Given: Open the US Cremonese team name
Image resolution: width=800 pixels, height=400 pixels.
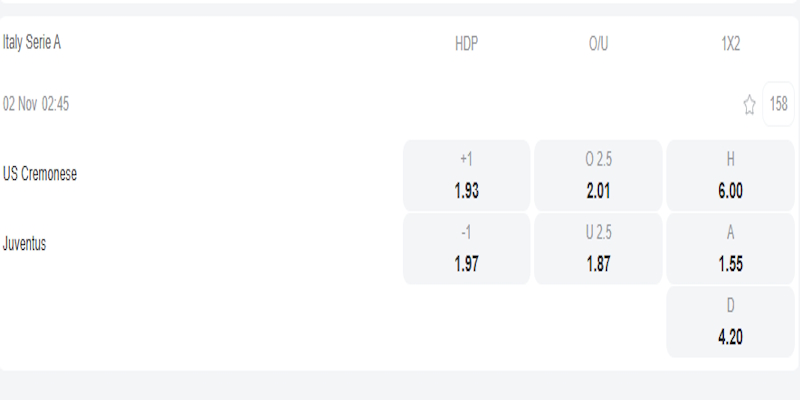Looking at the screenshot, I should tap(40, 174).
